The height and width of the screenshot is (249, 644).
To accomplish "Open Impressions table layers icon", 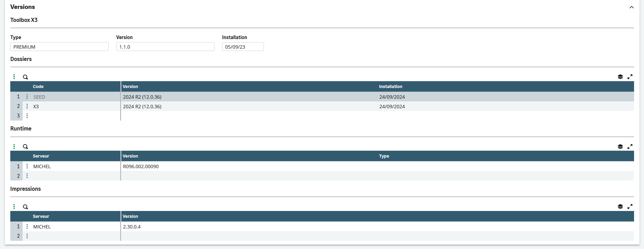I will coord(620,207).
